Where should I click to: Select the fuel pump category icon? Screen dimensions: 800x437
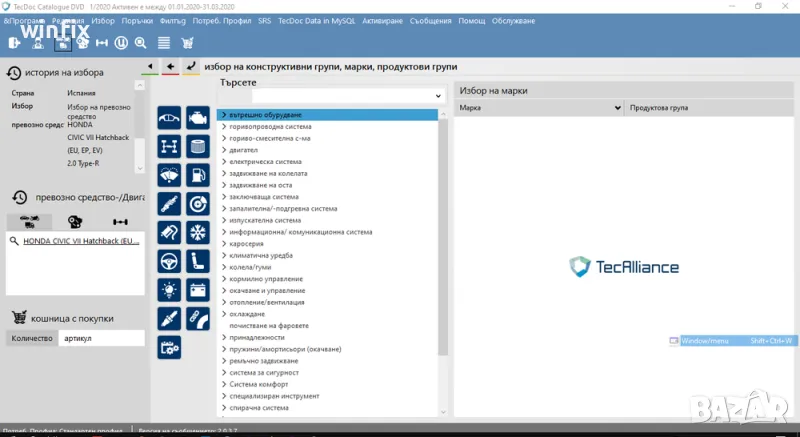[198, 175]
